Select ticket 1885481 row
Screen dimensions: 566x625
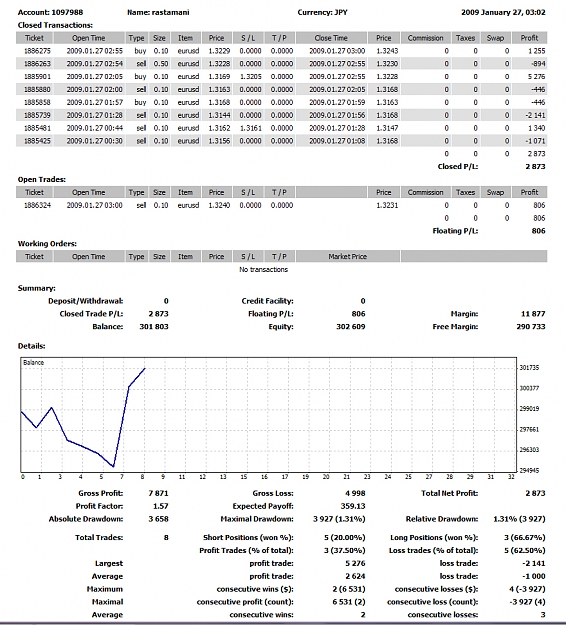click(x=281, y=128)
